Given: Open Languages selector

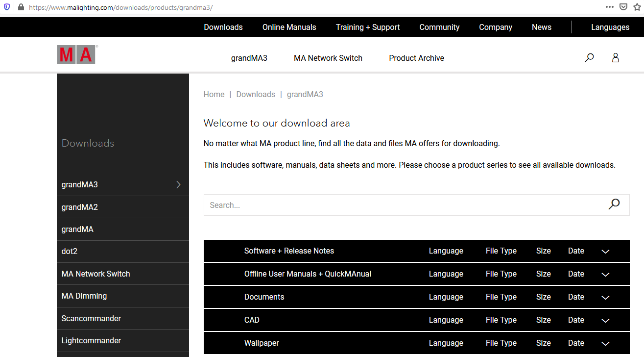Looking at the screenshot, I should pos(610,27).
